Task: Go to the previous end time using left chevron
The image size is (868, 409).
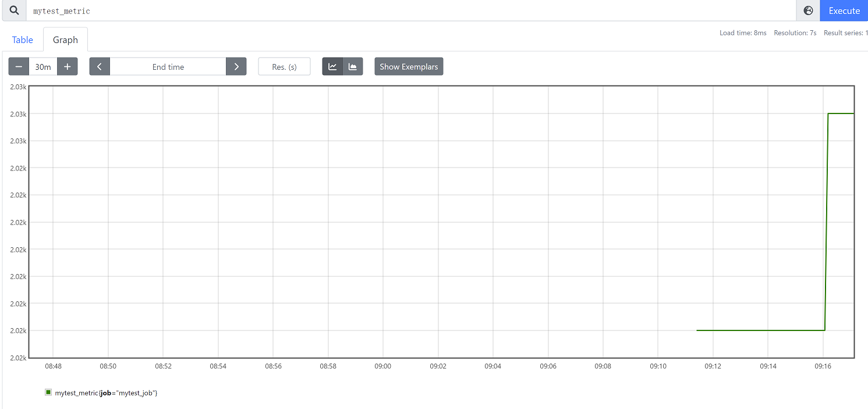Action: (100, 66)
